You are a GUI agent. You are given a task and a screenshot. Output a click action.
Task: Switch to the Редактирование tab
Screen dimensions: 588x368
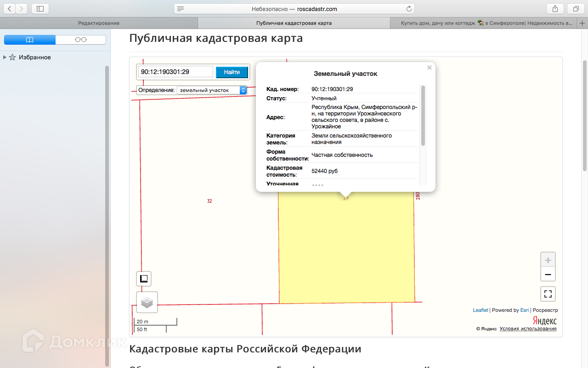point(99,23)
